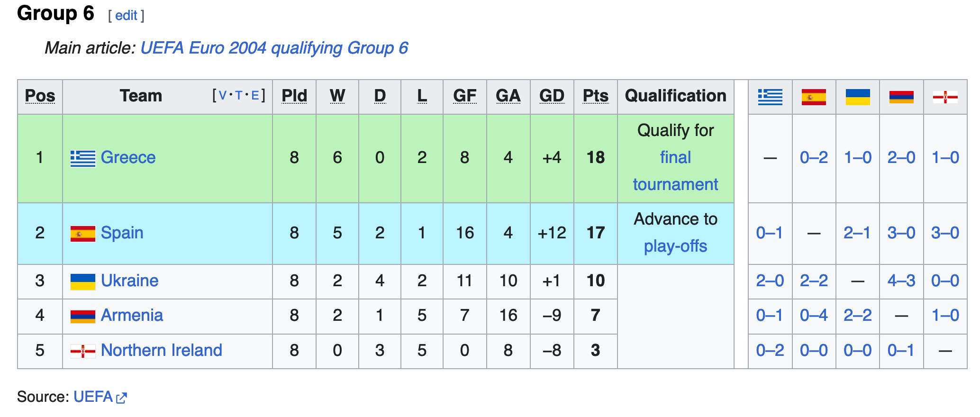This screenshot has width=980, height=417.
Task: Click the Greece flag beside team name
Action: (83, 158)
